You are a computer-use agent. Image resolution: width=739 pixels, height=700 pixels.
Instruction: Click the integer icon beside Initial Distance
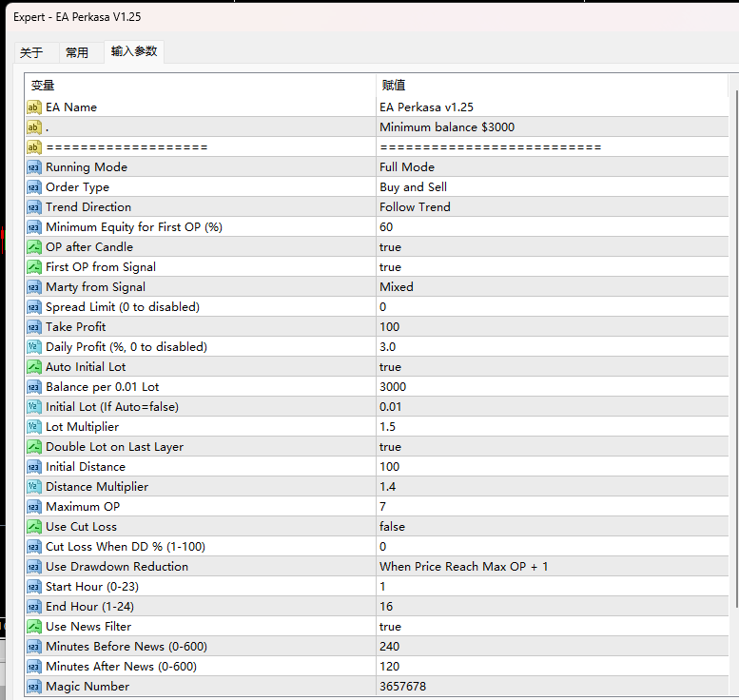(34, 467)
